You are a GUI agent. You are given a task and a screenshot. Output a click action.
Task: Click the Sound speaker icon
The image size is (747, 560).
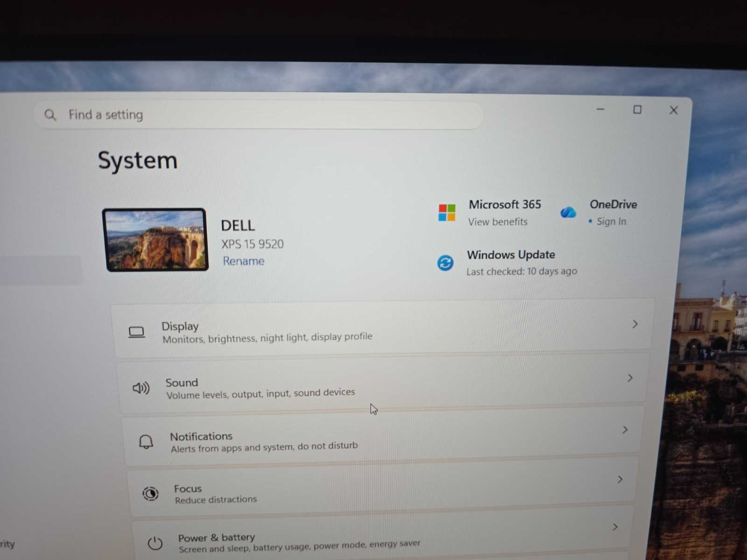(x=141, y=388)
